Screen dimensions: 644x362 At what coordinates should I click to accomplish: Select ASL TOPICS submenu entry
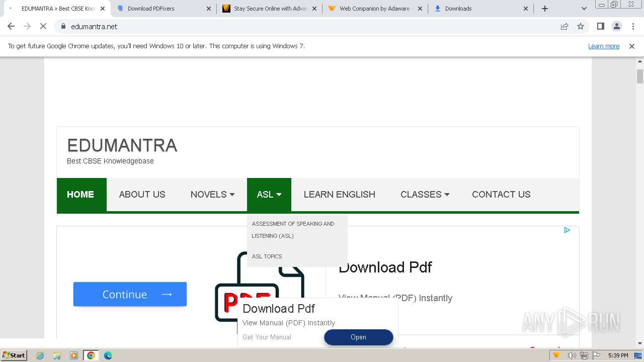pyautogui.click(x=267, y=256)
